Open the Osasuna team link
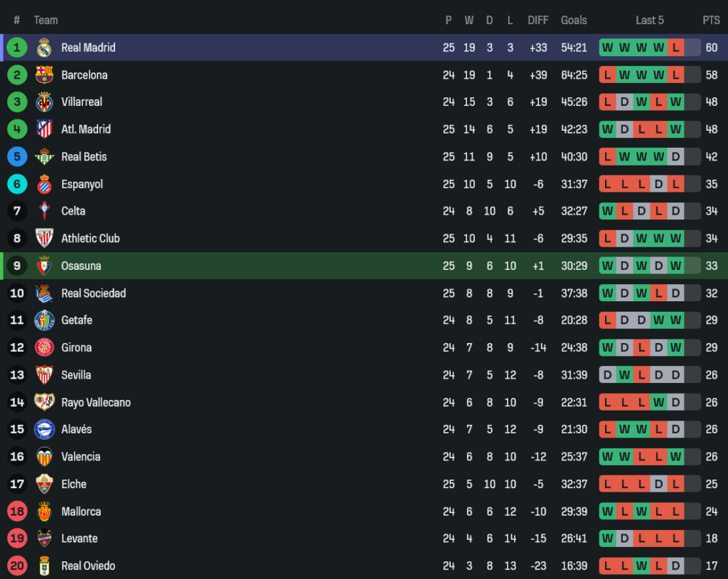The image size is (728, 579). click(x=81, y=266)
